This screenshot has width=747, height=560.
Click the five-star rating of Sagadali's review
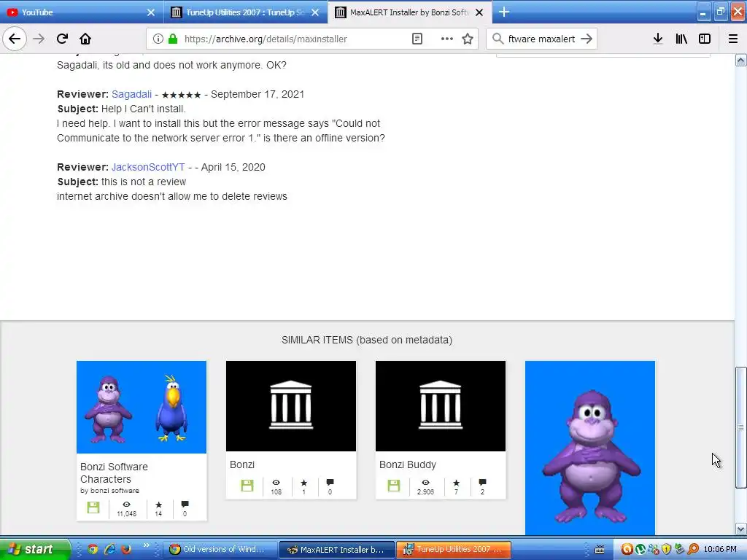click(181, 96)
